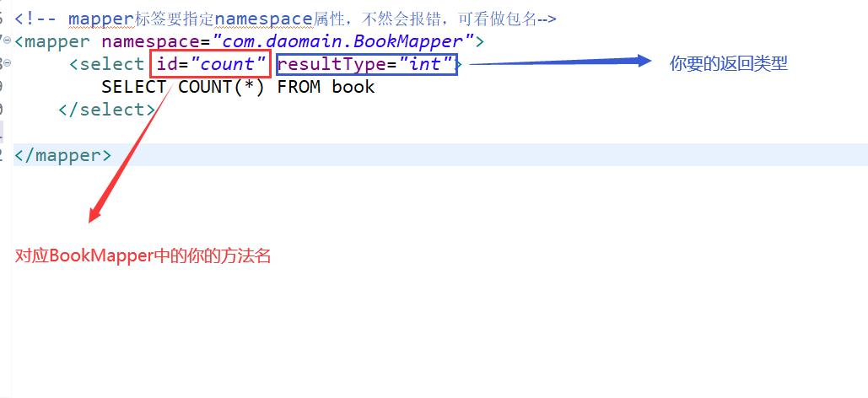Click the closing </select> tag
The width and height of the screenshot is (868, 398).
[107, 110]
